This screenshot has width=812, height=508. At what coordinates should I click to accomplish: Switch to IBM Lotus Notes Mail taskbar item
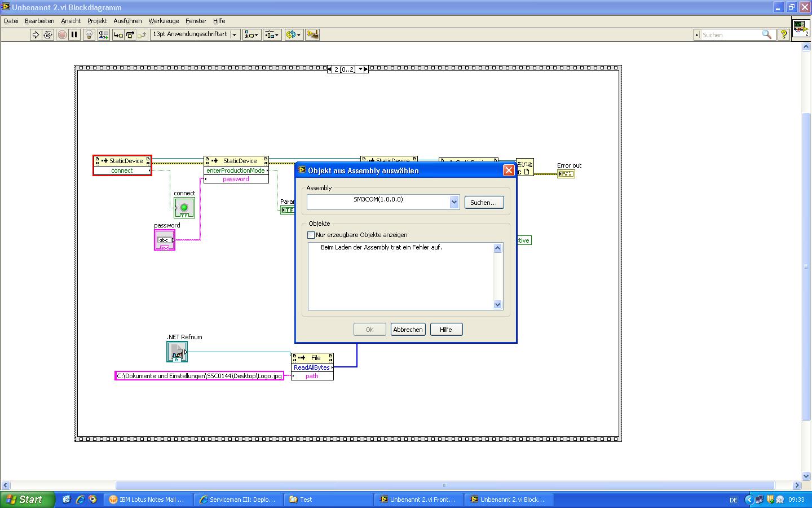(x=147, y=500)
